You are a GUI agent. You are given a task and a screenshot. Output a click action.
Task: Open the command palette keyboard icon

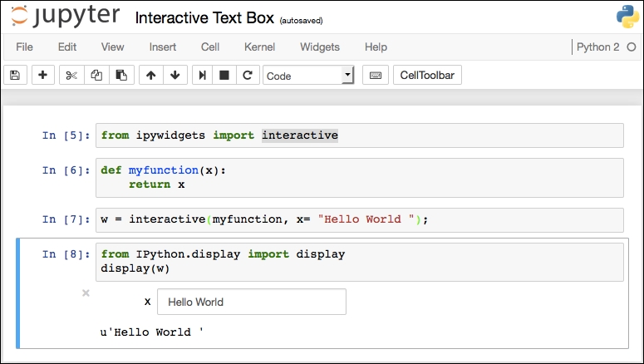tap(376, 75)
